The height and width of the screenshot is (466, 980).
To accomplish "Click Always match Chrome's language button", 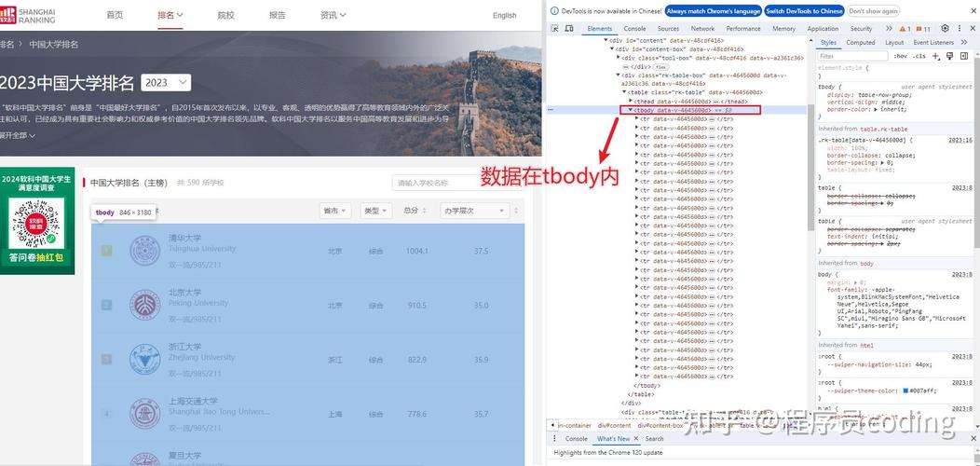I will [x=714, y=10].
